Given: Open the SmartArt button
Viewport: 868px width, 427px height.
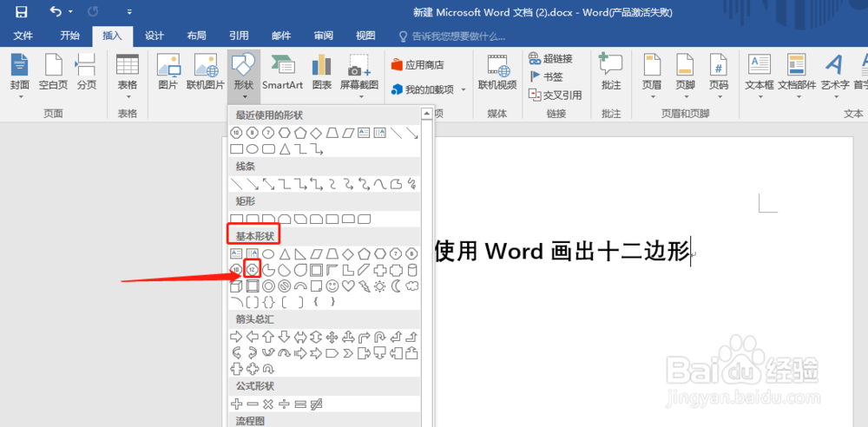Looking at the screenshot, I should pyautogui.click(x=282, y=72).
